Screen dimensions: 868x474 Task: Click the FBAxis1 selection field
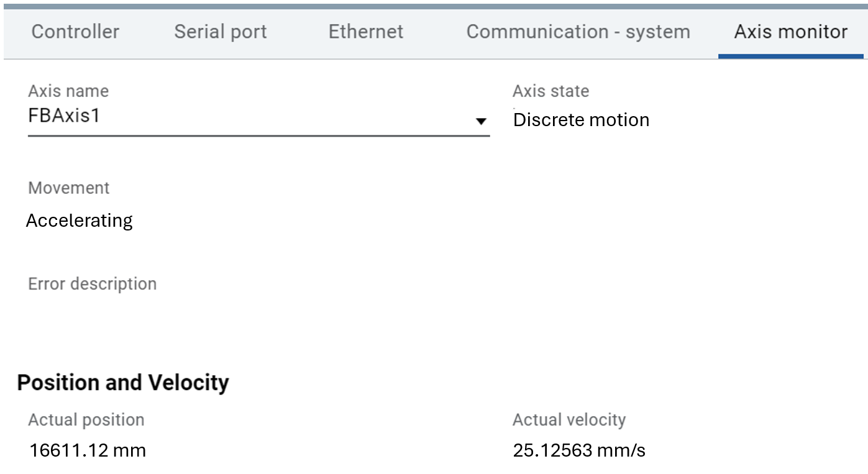pyautogui.click(x=249, y=116)
